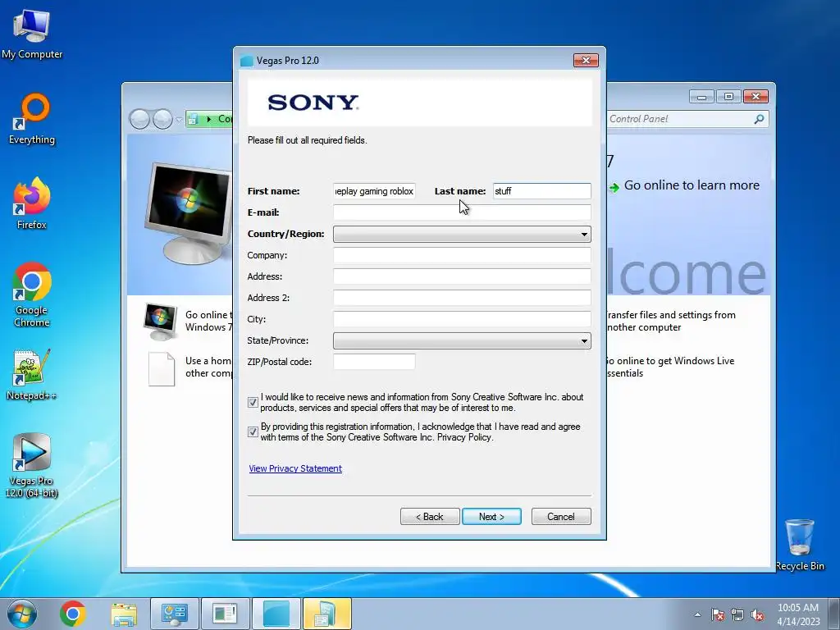The image size is (840, 630).
Task: Expand the State/Province dropdown
Action: click(584, 340)
